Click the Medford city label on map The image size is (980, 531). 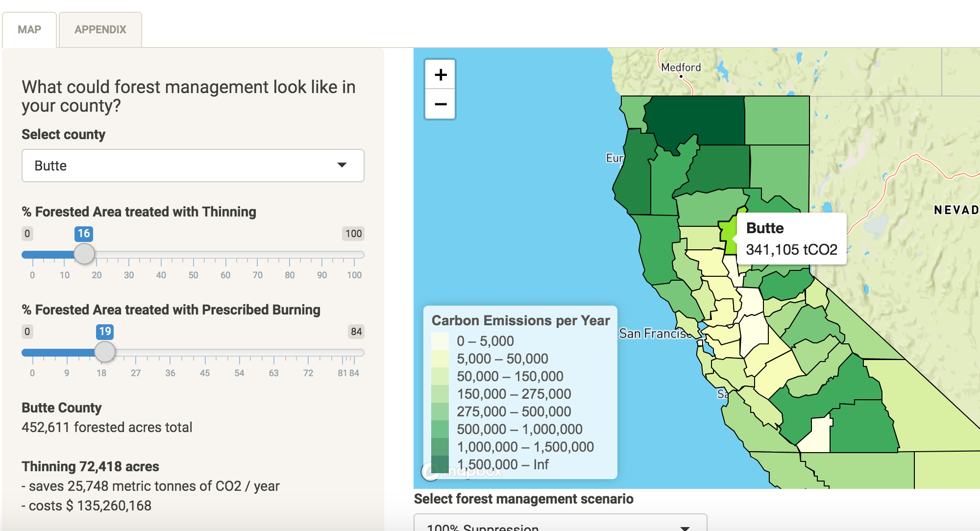(681, 68)
